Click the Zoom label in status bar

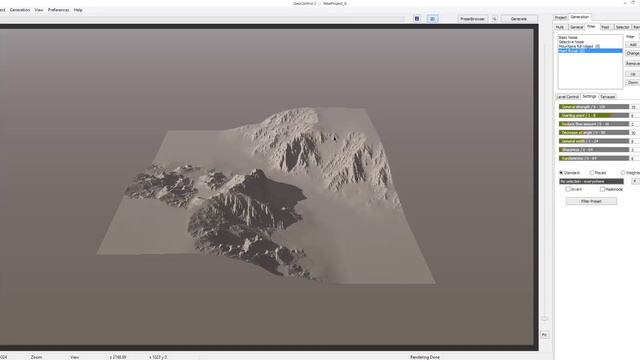[36, 357]
